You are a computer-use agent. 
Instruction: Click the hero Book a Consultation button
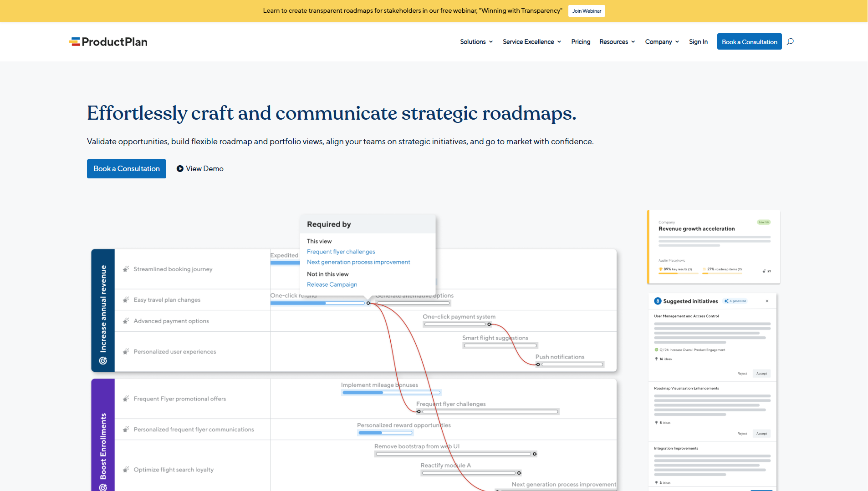click(x=127, y=169)
